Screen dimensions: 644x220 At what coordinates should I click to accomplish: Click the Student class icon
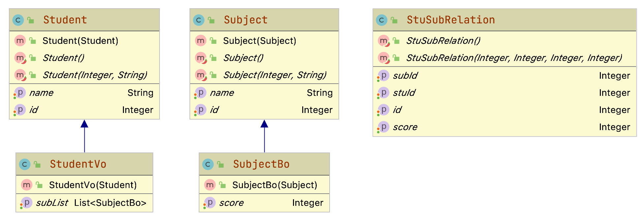click(18, 20)
